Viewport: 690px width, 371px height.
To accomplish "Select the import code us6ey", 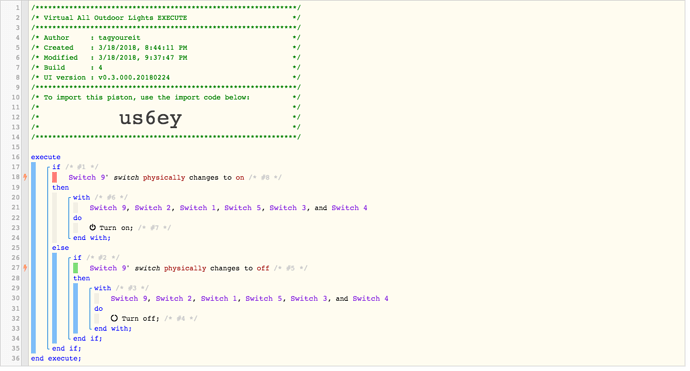I will [x=150, y=118].
